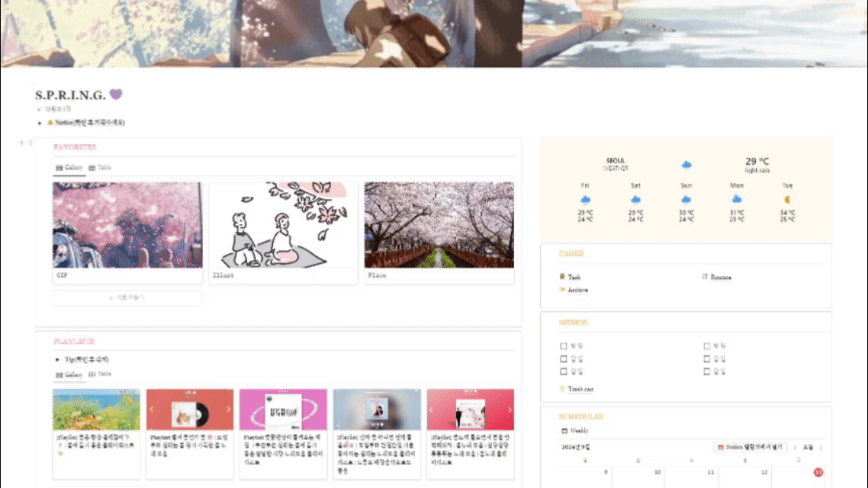Click the 오늘 today button in calendar
This screenshot has height=488, width=868.
(x=808, y=447)
